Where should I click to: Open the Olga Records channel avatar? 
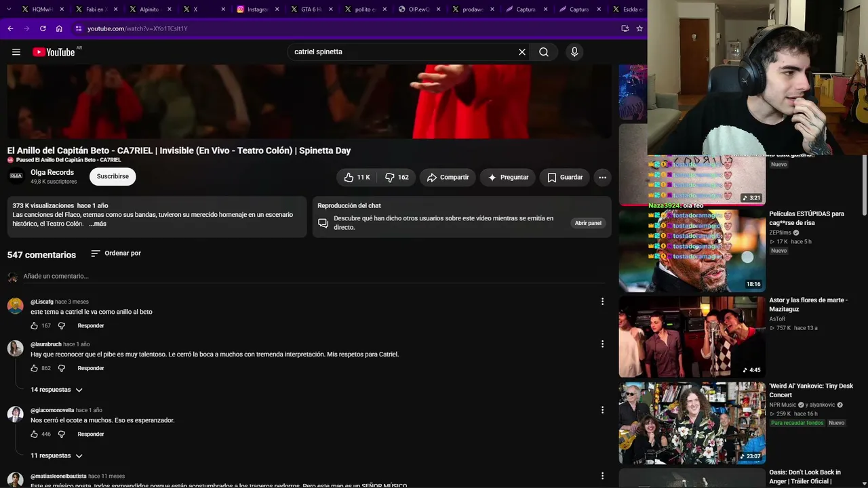click(16, 176)
